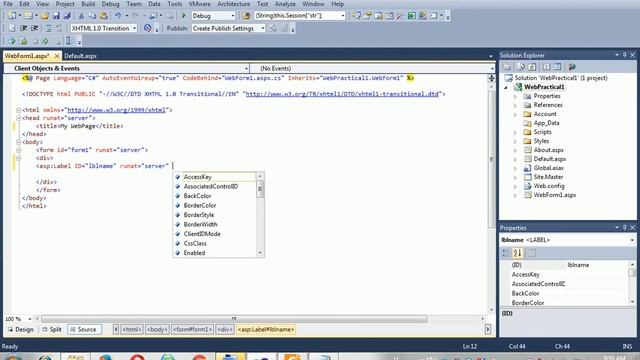Image resolution: width=640 pixels, height=360 pixels.
Task: Open the Client Objects & Events dropdown
Action: (x=246, y=69)
